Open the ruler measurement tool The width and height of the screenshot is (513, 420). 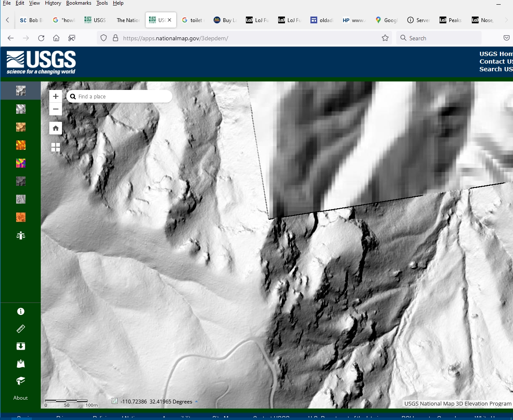(x=20, y=329)
